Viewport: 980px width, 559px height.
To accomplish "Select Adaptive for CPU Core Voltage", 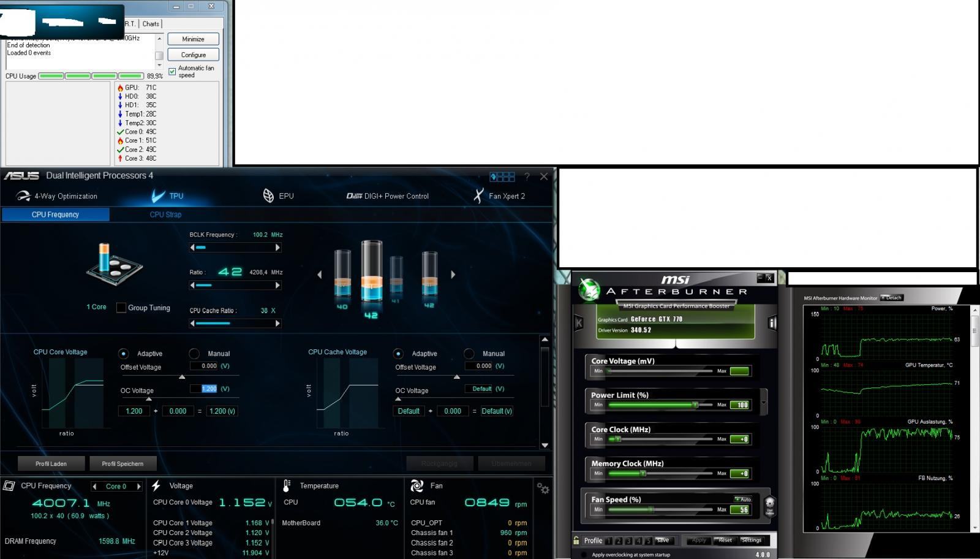I will pos(124,354).
